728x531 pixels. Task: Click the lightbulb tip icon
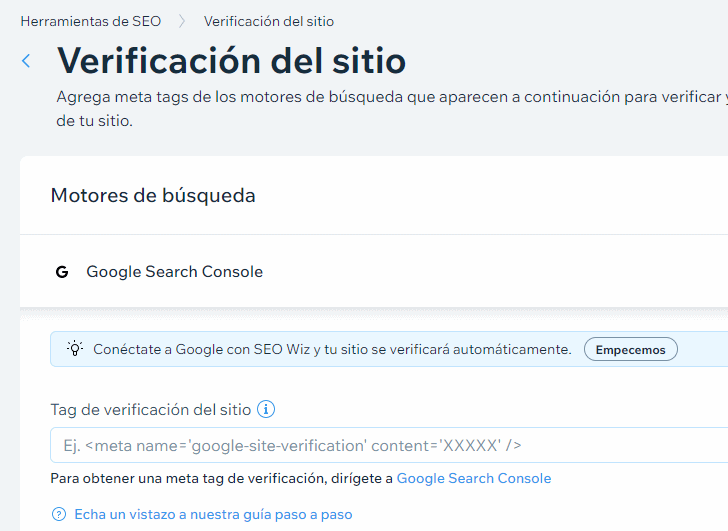(75, 349)
